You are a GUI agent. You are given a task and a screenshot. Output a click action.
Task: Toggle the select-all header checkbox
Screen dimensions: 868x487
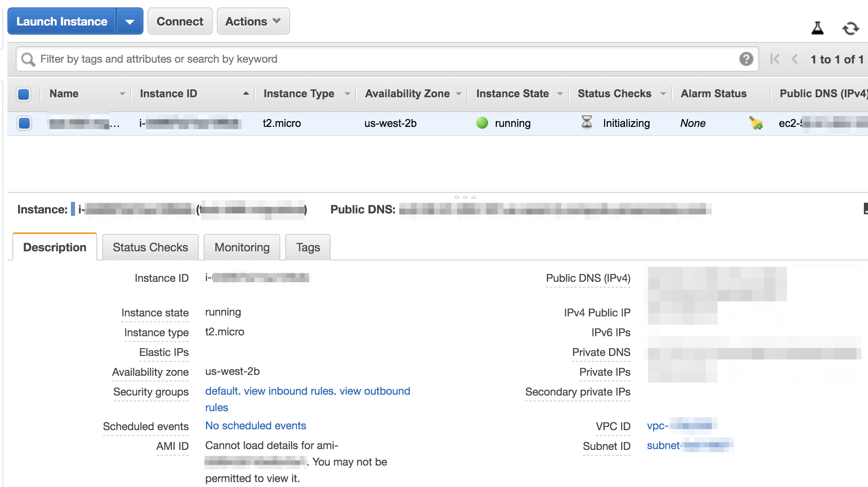coord(23,94)
